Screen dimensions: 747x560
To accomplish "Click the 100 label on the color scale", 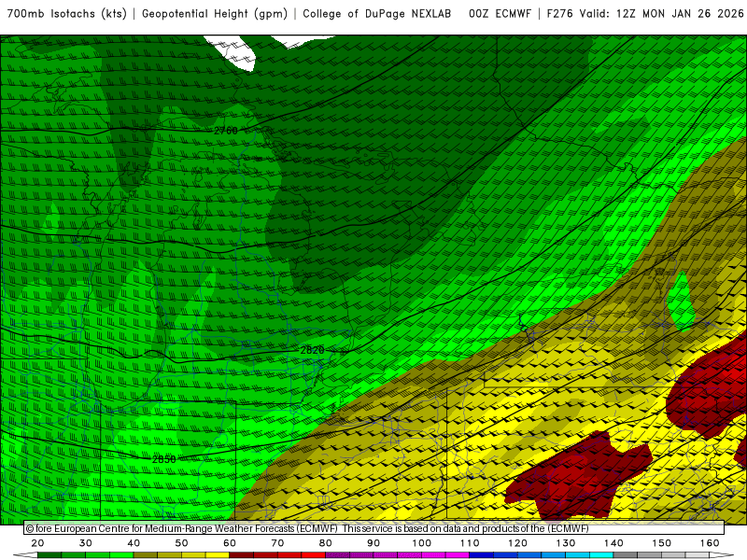I will pyautogui.click(x=422, y=543).
